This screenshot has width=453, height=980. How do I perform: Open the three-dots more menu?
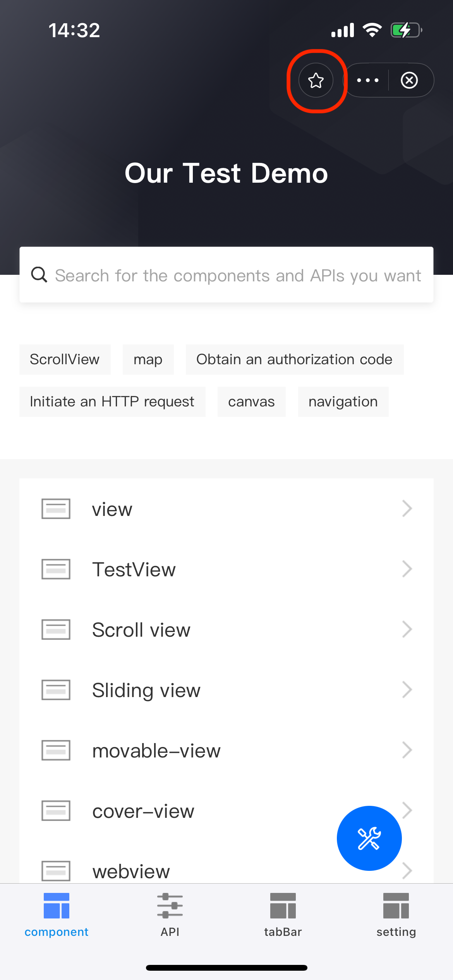tap(367, 81)
